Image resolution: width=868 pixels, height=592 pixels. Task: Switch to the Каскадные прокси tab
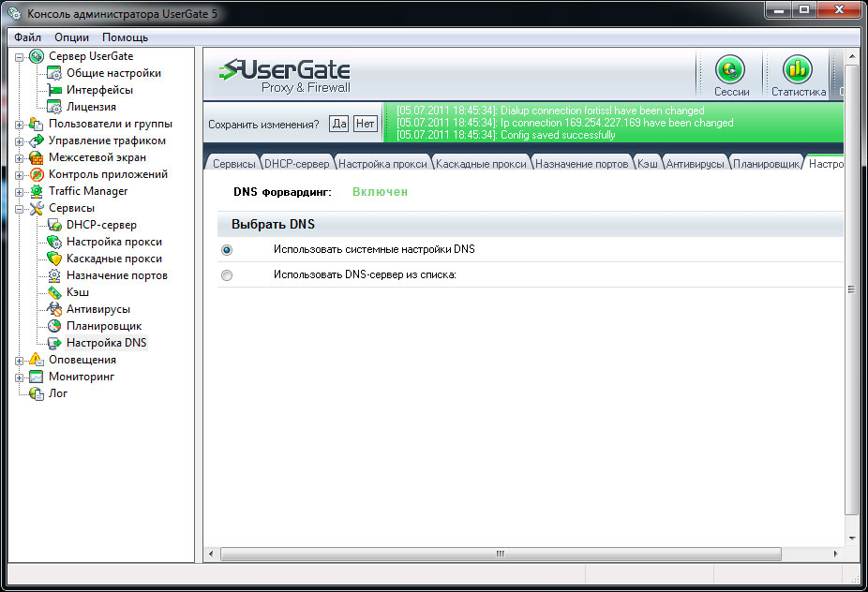481,164
